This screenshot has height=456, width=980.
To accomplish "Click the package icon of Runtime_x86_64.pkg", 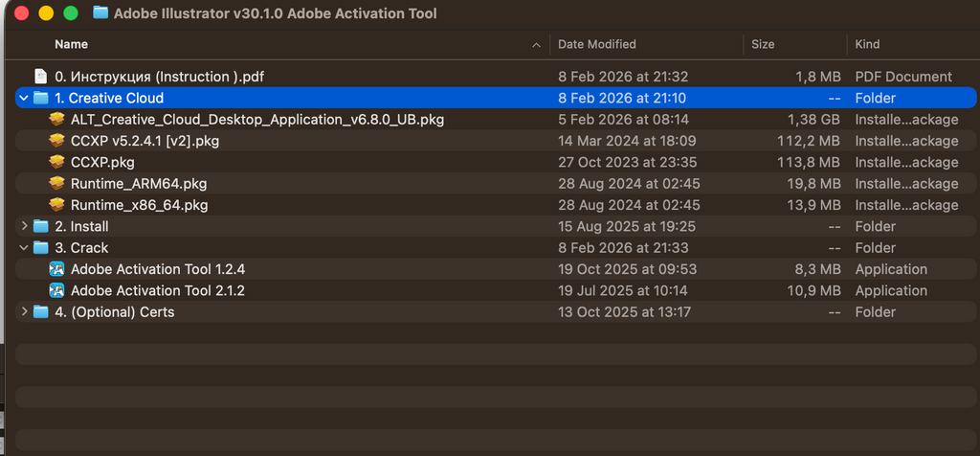I will coord(56,205).
